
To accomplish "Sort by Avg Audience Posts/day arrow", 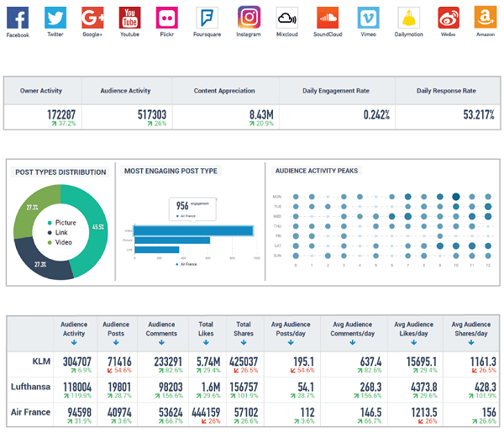I will coord(291,342).
